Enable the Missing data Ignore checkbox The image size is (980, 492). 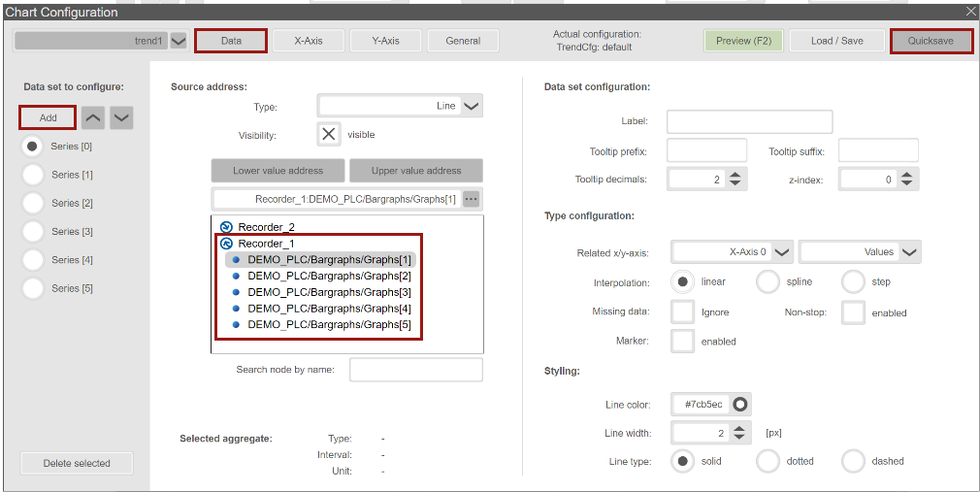pyautogui.click(x=683, y=312)
